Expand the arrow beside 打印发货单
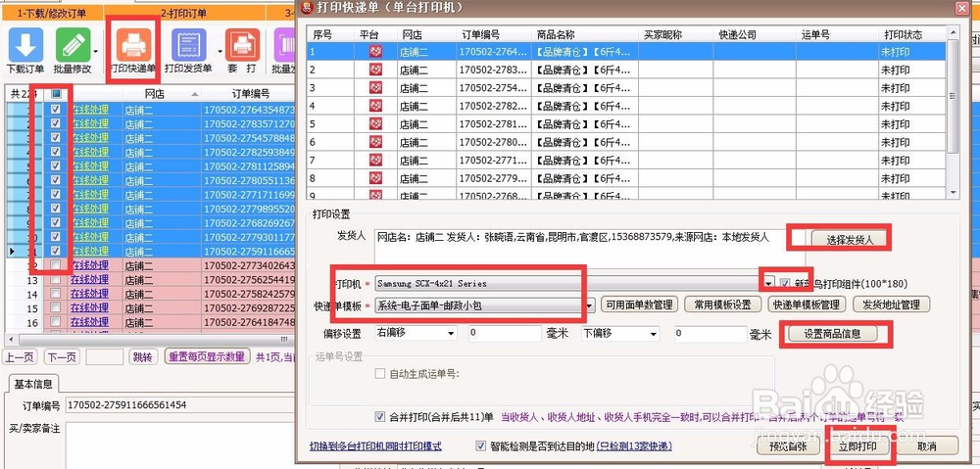 (220, 52)
